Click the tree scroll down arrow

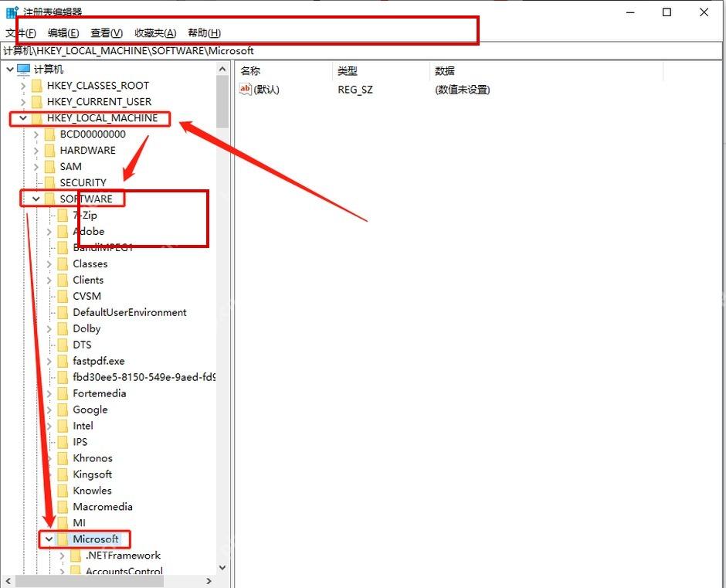click(x=222, y=568)
